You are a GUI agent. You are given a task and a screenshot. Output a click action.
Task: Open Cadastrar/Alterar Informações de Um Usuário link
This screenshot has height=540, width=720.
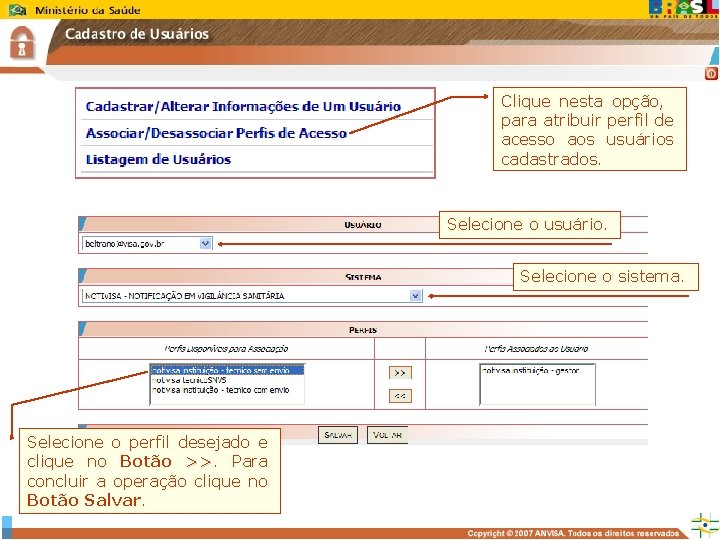243,107
